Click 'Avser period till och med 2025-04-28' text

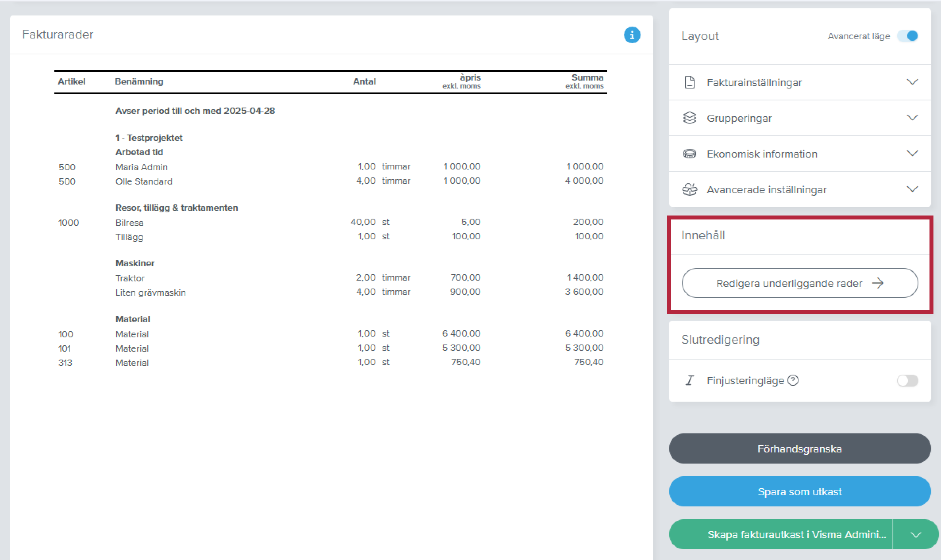(195, 111)
